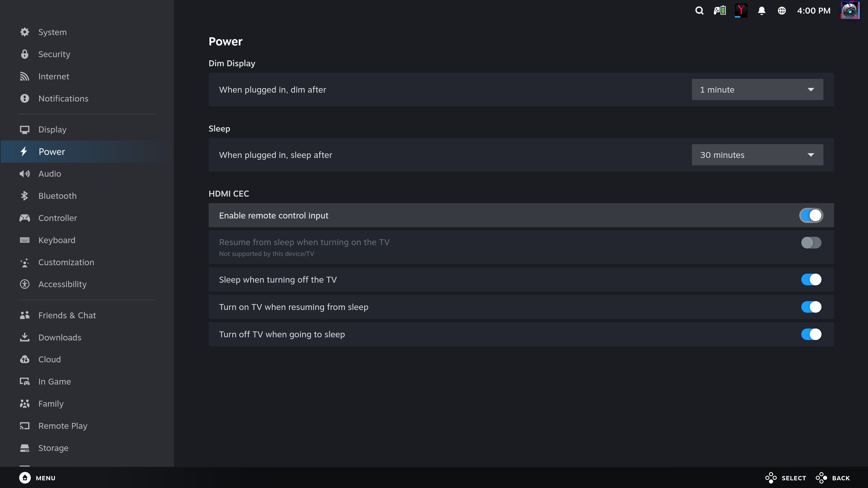Click the controller battery status icon
Viewport: 868px width, 488px height.
pyautogui.click(x=720, y=11)
